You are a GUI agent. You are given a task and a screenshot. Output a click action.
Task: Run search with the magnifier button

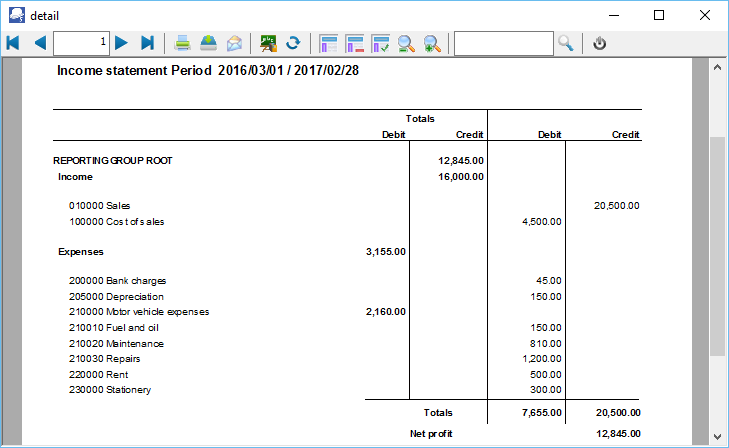[x=566, y=43]
